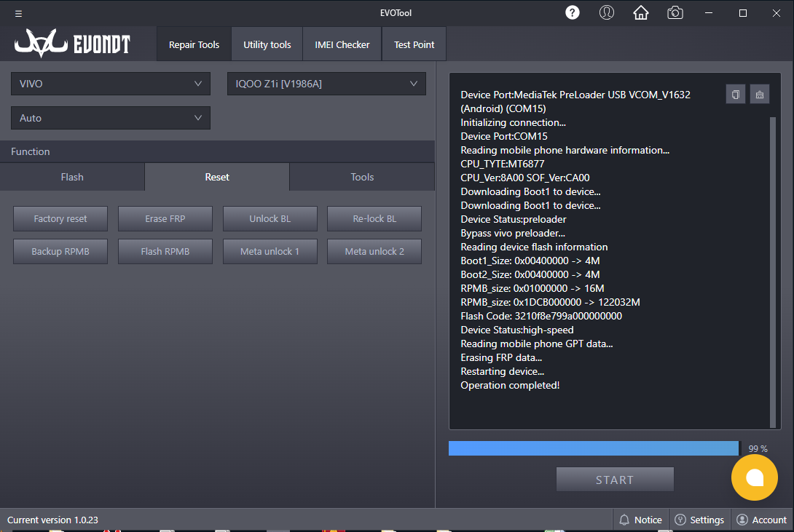Click the Meta unlock 2 button
This screenshot has width=794, height=532.
pyautogui.click(x=374, y=251)
